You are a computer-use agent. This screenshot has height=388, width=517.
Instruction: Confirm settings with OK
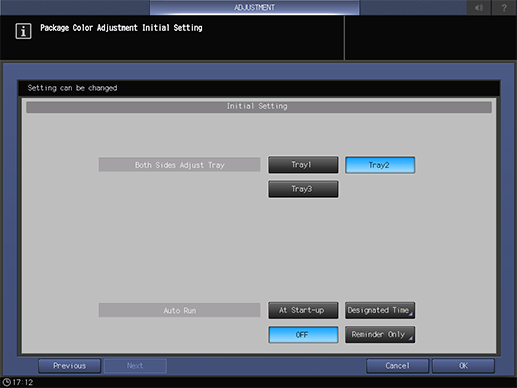pyautogui.click(x=463, y=366)
